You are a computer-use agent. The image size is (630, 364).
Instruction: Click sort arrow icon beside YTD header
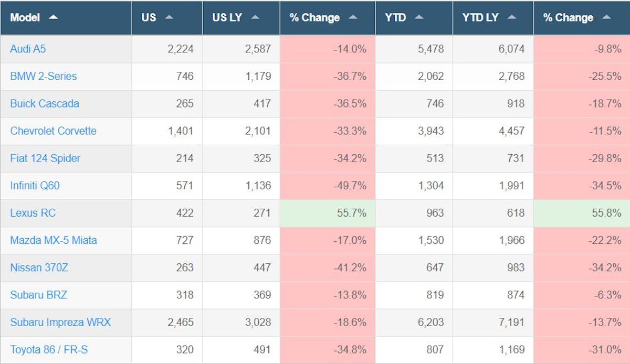point(419,17)
